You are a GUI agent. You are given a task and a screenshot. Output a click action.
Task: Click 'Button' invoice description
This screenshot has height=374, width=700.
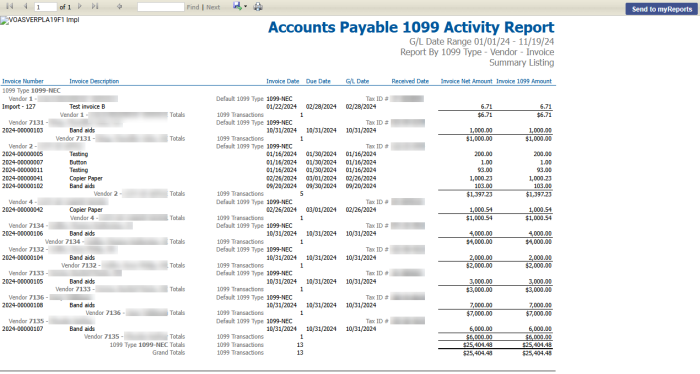click(78, 162)
